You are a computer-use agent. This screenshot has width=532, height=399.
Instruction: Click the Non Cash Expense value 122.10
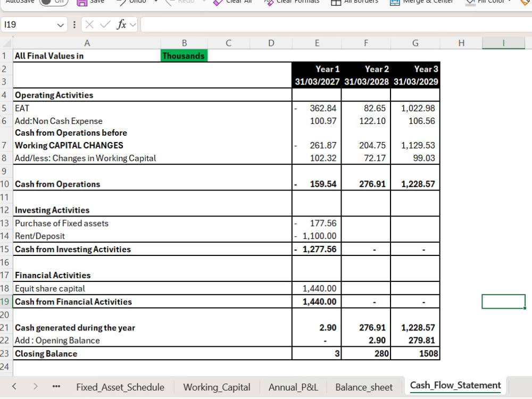[x=366, y=121]
